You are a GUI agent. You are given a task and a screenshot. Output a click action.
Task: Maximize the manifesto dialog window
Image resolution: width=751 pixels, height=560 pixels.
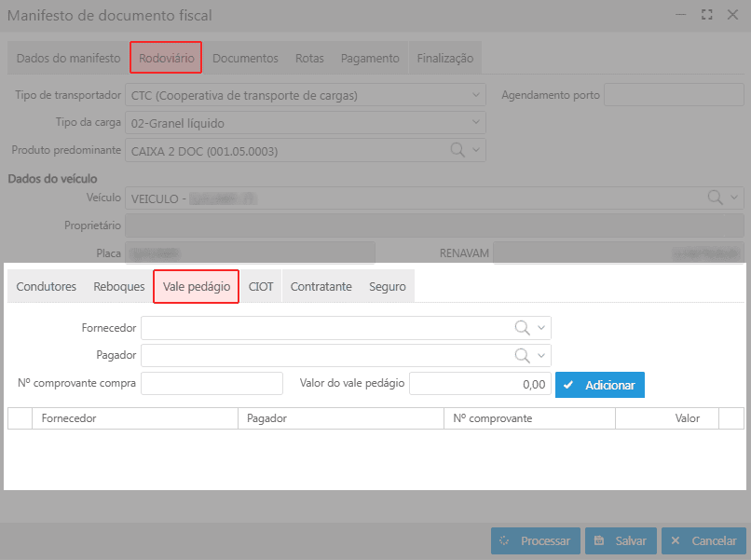pos(706,15)
